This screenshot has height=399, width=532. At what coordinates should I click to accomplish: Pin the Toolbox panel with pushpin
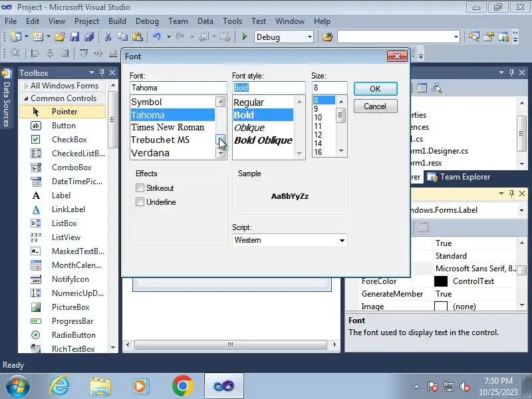[x=102, y=72]
